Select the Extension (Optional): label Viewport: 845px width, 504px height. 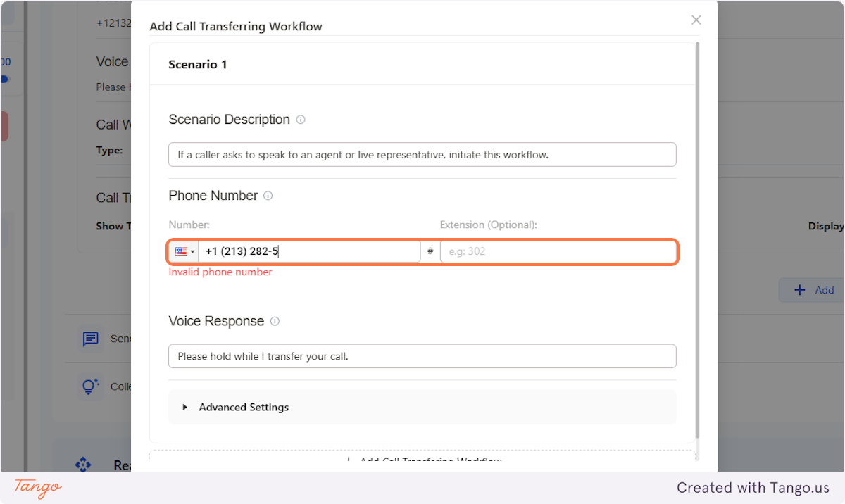(x=489, y=225)
